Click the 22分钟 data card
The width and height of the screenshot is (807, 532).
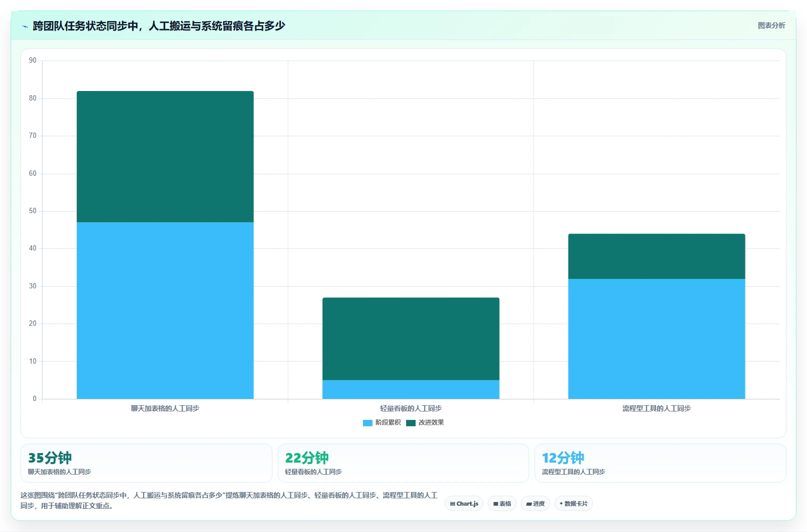tap(403, 463)
